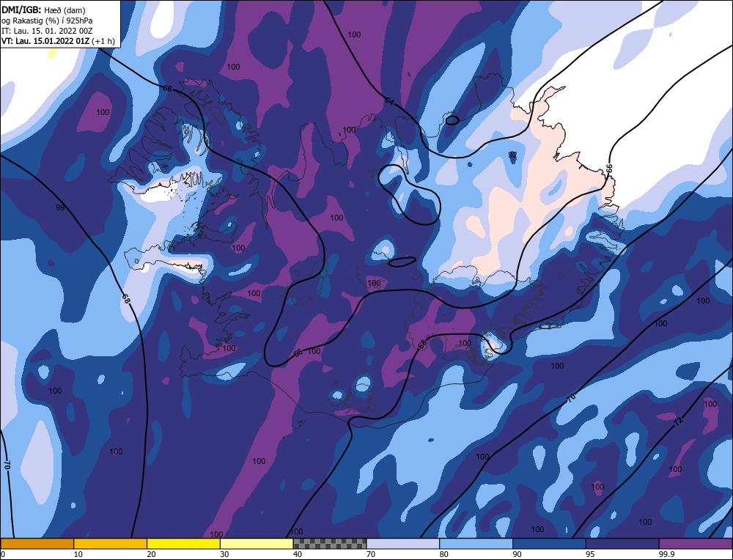Click the legend tick label '90'

(517, 554)
